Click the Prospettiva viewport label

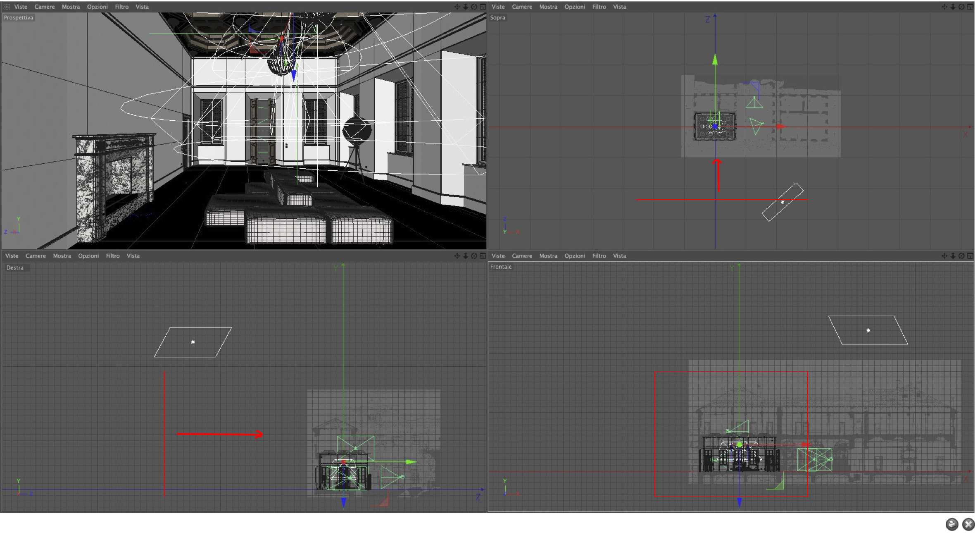click(x=19, y=18)
